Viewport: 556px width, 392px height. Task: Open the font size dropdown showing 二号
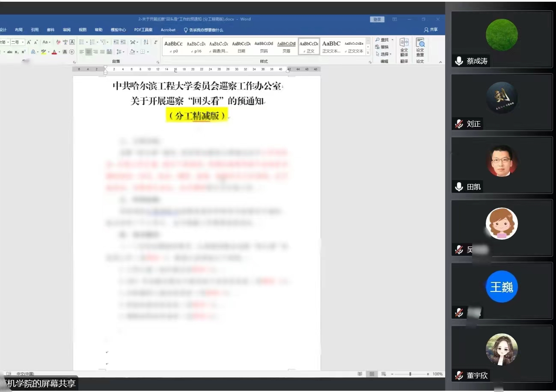click(x=16, y=42)
